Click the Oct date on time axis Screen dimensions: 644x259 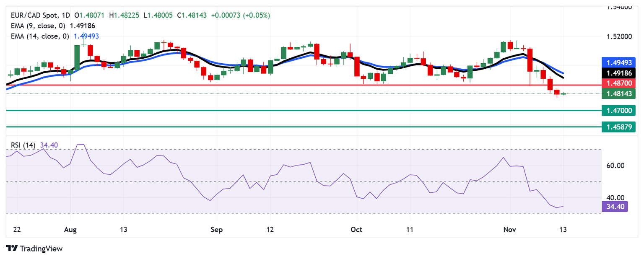pos(356,229)
